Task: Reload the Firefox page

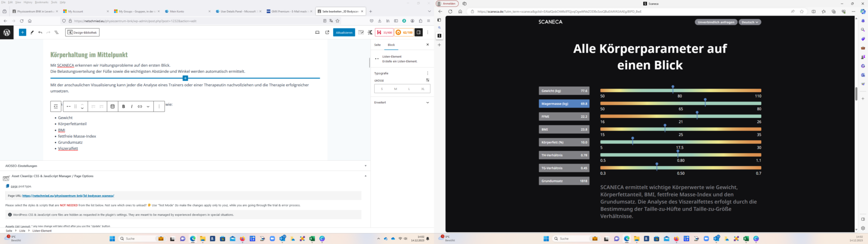Action: point(21,21)
